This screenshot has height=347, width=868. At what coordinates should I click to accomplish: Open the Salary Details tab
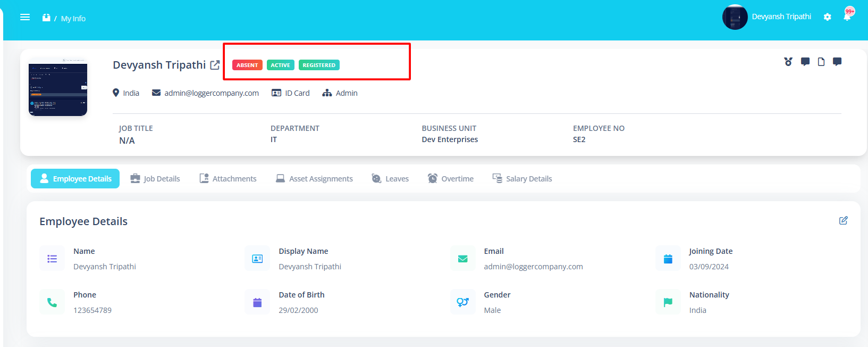coord(523,179)
